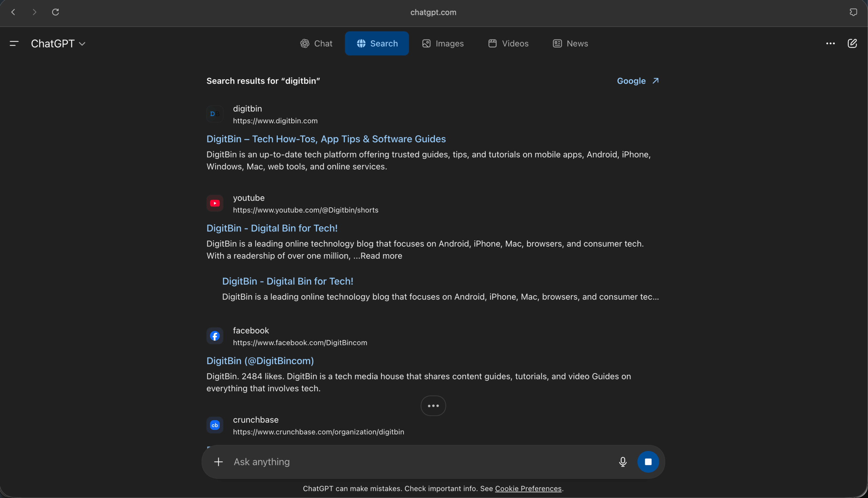Select the microphone icon for voice input
The height and width of the screenshot is (498, 868).
pyautogui.click(x=623, y=462)
